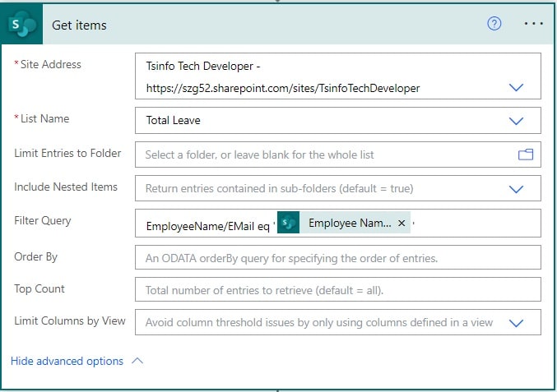Click the List Name label
557x392 pixels.
[x=44, y=118]
